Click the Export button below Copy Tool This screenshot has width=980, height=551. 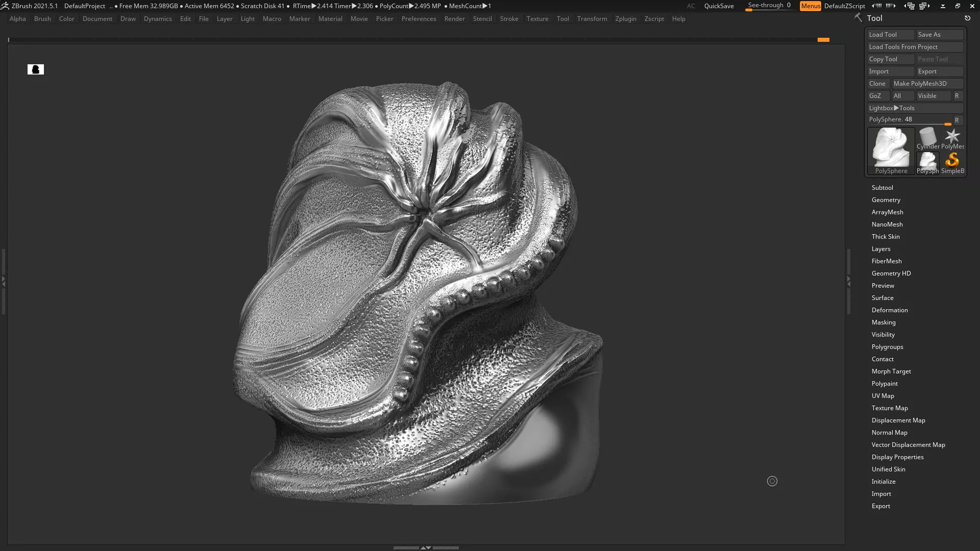click(x=940, y=71)
